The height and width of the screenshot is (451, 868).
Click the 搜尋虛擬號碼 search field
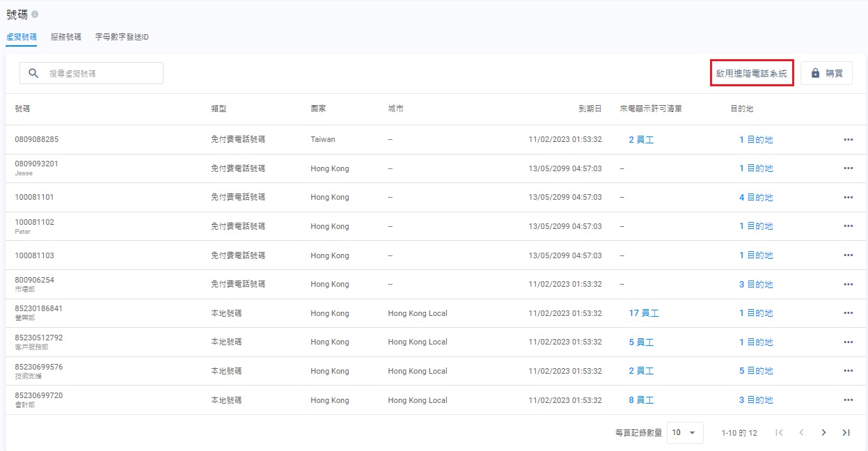[x=103, y=73]
